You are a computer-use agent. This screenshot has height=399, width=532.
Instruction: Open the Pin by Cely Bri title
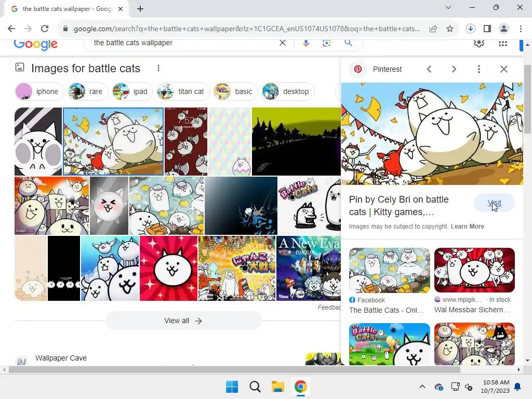399,206
